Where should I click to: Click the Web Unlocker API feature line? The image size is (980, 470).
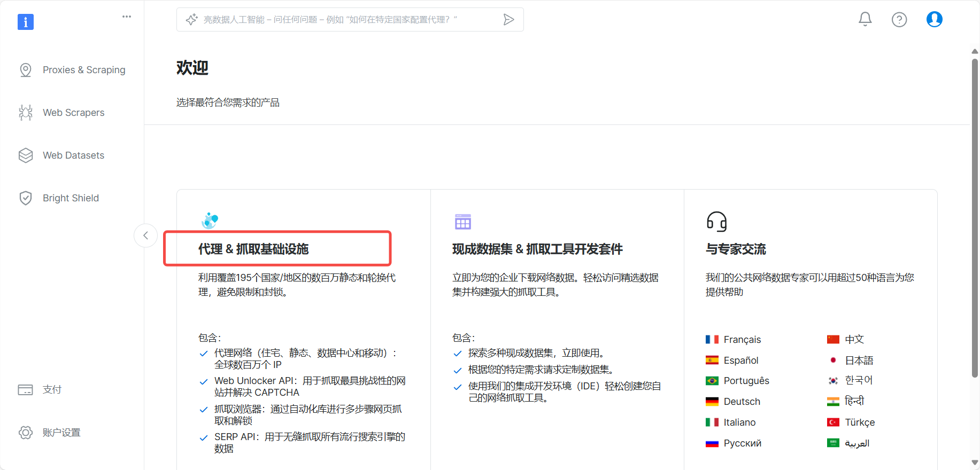(x=310, y=387)
